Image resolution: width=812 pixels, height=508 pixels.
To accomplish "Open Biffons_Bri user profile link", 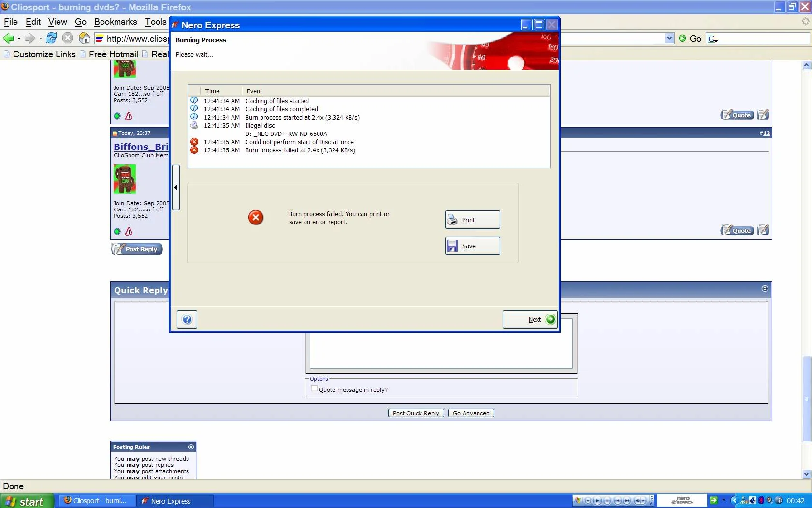I will pos(141,147).
